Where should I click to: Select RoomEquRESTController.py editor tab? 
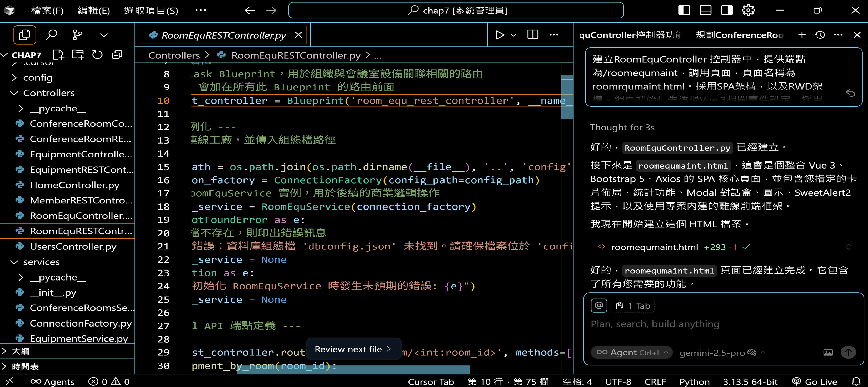point(223,35)
